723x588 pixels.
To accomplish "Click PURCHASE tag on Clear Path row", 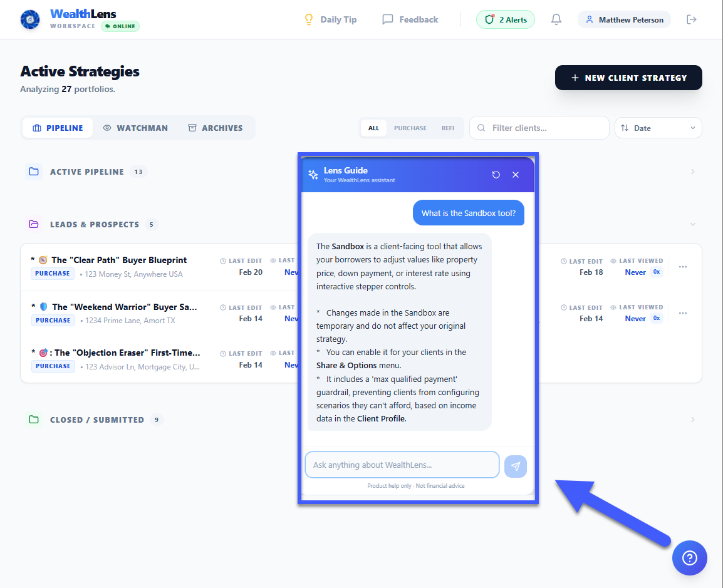I will point(53,273).
